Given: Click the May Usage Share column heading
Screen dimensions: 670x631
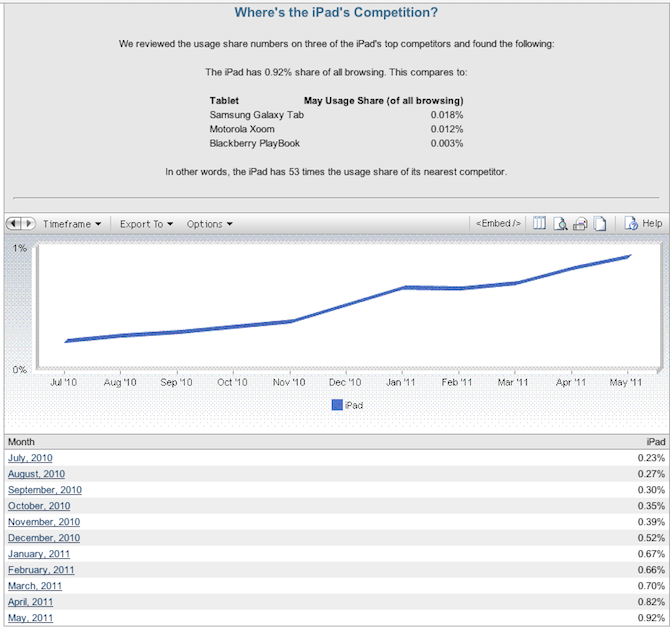Looking at the screenshot, I should click(x=384, y=101).
